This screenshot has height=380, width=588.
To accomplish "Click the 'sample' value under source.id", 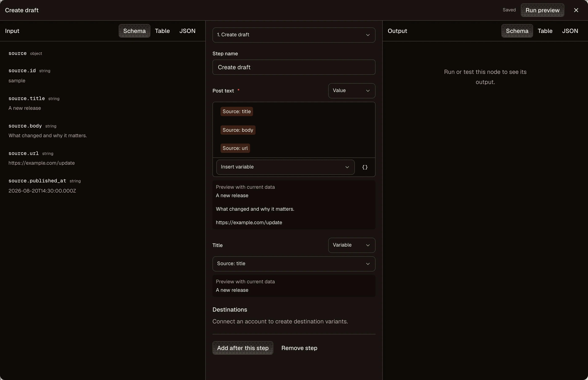I will 17,81.
